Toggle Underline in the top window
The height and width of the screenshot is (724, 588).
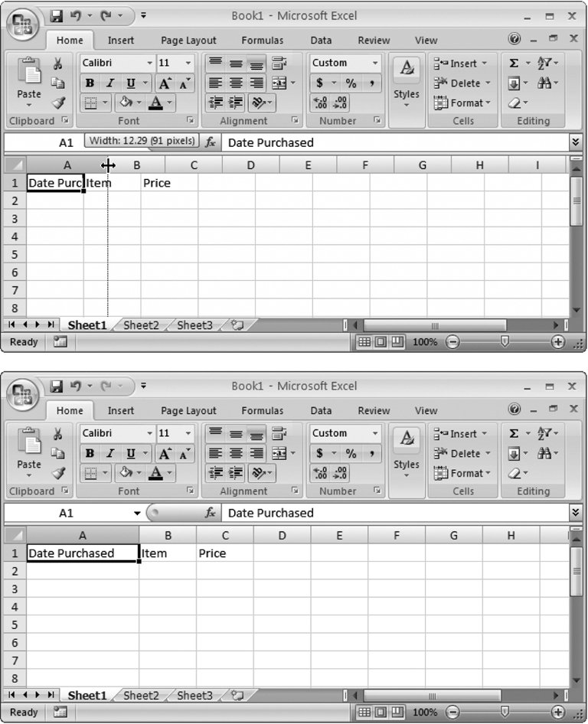click(131, 83)
